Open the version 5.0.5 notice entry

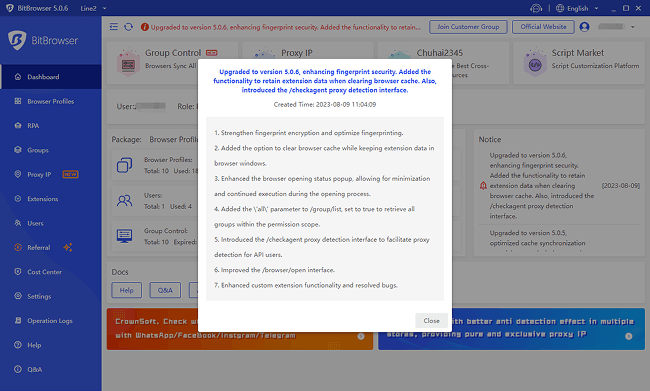coord(560,240)
